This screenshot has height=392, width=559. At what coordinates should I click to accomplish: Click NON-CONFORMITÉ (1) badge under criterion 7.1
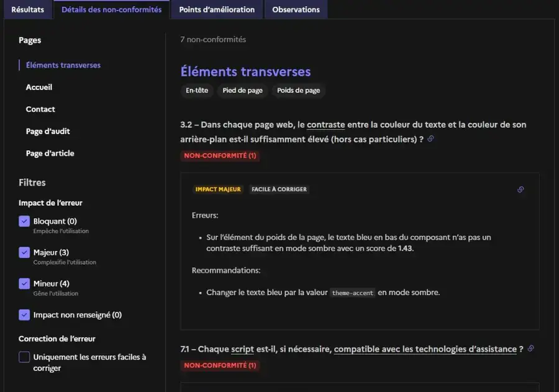pos(220,366)
